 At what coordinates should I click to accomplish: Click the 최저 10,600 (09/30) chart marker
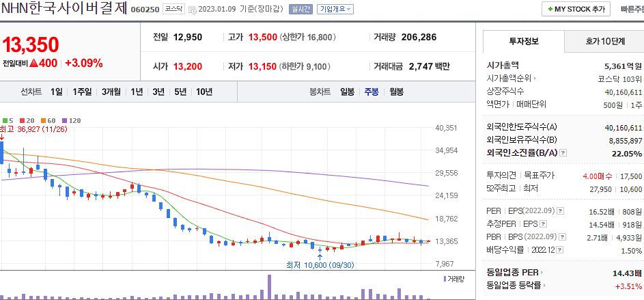pos(320,265)
